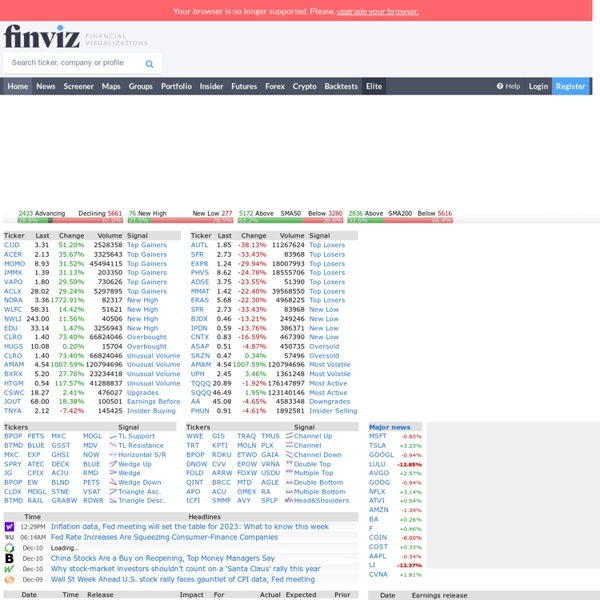Image resolution: width=600 pixels, height=600 pixels.
Task: Click the Channel Down pattern icon
Action: click(289, 455)
